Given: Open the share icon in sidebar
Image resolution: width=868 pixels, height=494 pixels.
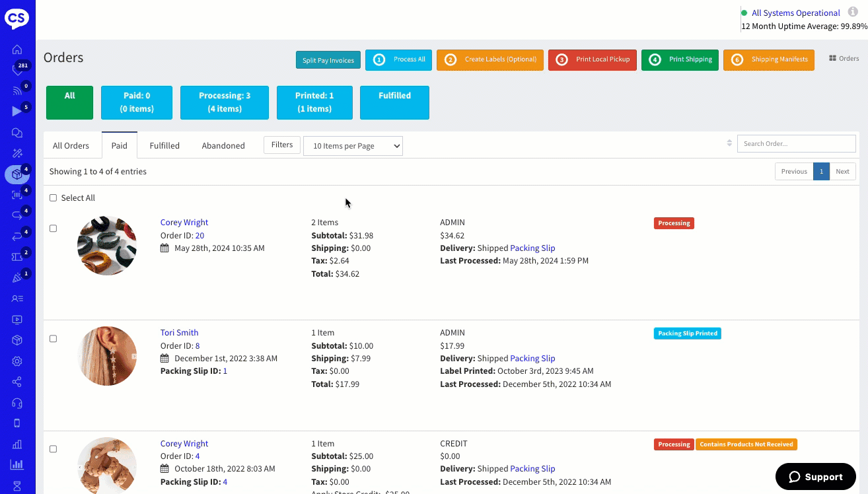Looking at the screenshot, I should [17, 382].
